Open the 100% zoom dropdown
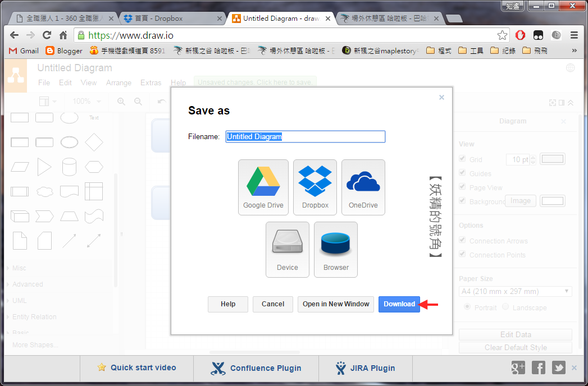588x386 pixels. (86, 102)
